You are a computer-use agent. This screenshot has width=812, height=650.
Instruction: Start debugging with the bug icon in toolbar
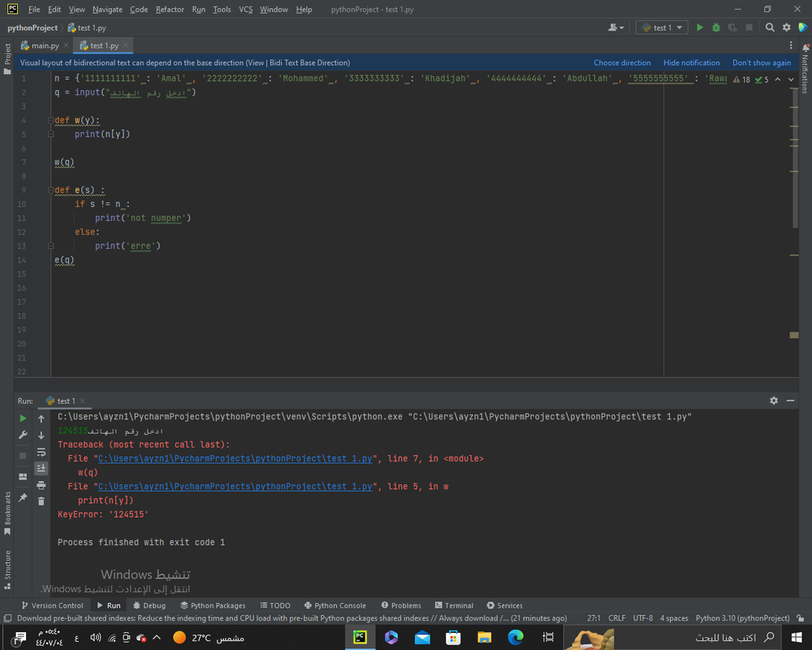(x=715, y=28)
